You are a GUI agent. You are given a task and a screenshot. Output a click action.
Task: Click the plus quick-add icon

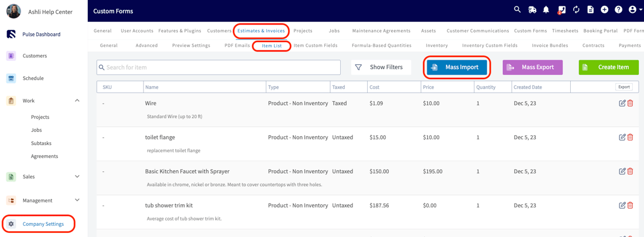coord(604,10)
